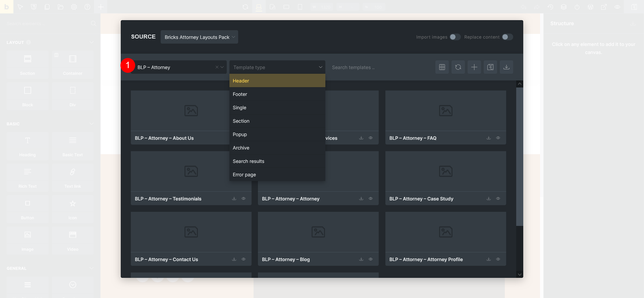The width and height of the screenshot is (644, 298).
Task: Insert the BLP – Attorney – Contact Us template
Action: point(234,259)
